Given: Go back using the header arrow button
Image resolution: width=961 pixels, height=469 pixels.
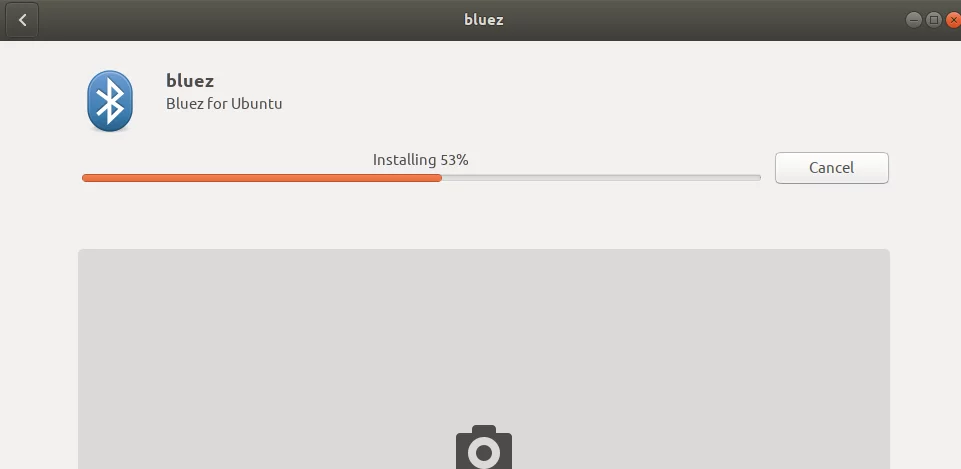Looking at the screenshot, I should (x=22, y=20).
